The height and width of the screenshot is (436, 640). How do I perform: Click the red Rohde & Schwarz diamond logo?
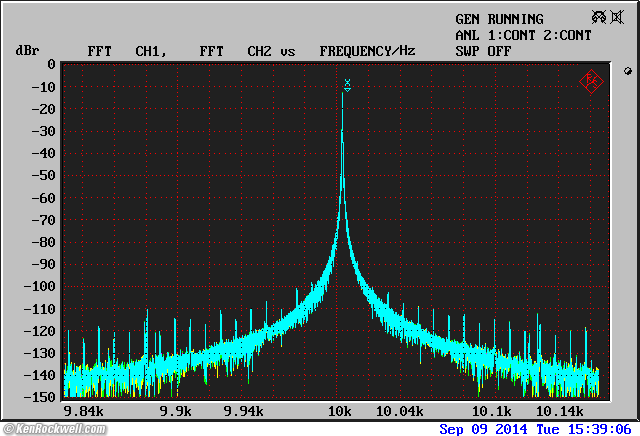[x=591, y=81]
